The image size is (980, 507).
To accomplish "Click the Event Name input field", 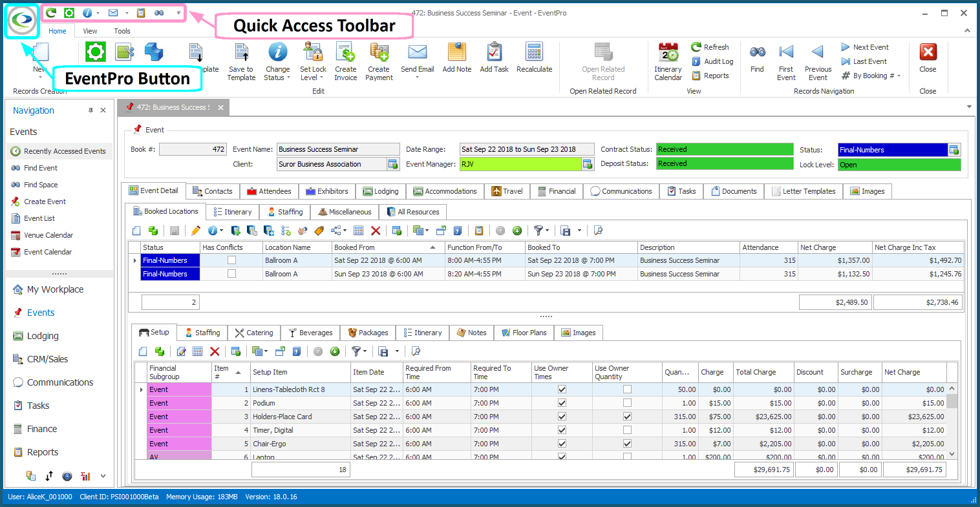I will click(338, 149).
